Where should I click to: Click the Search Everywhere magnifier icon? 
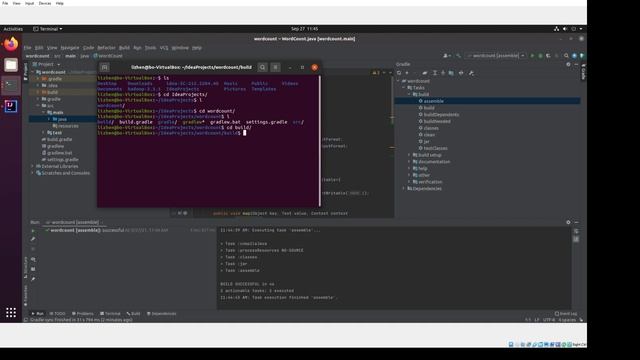click(x=566, y=56)
